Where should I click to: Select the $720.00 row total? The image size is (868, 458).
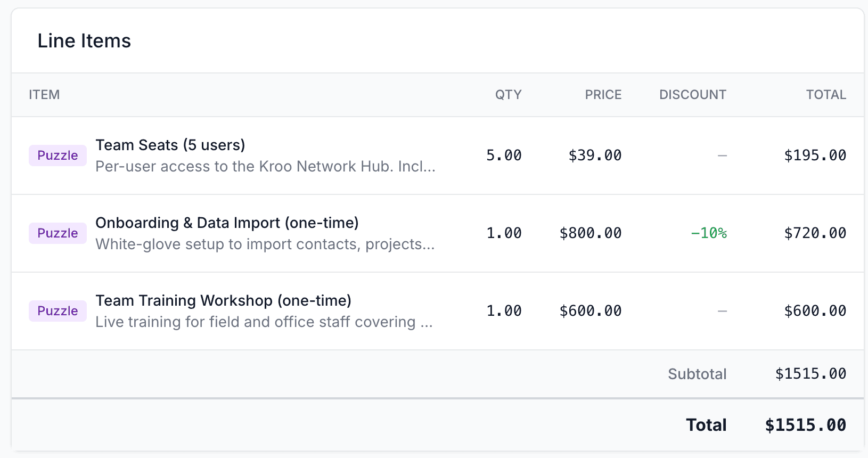(x=815, y=233)
